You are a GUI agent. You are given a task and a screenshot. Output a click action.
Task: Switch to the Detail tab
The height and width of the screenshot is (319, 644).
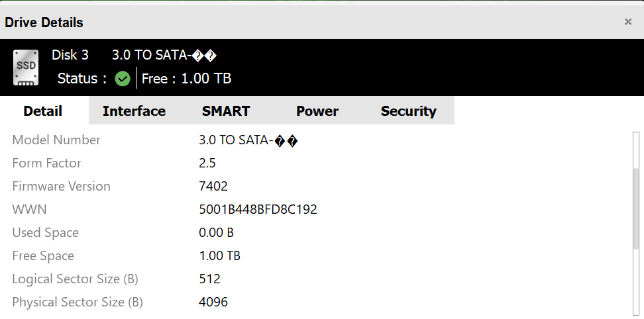43,111
